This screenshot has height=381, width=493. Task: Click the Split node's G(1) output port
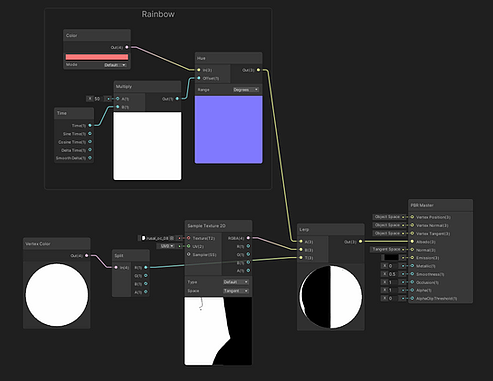(146, 276)
